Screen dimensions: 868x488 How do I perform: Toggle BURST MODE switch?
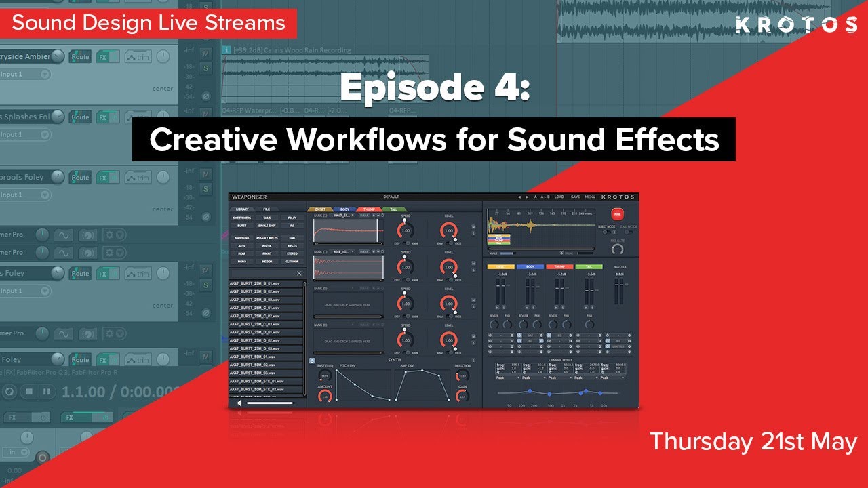[606, 232]
